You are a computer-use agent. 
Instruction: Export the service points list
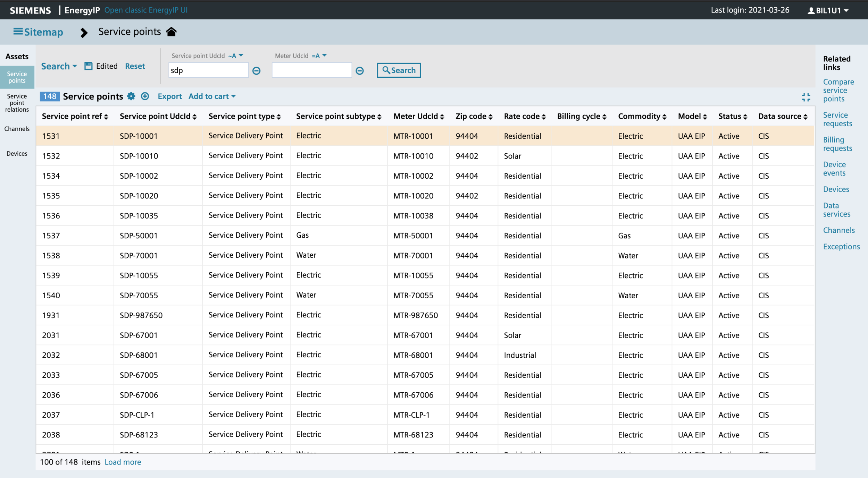[170, 96]
